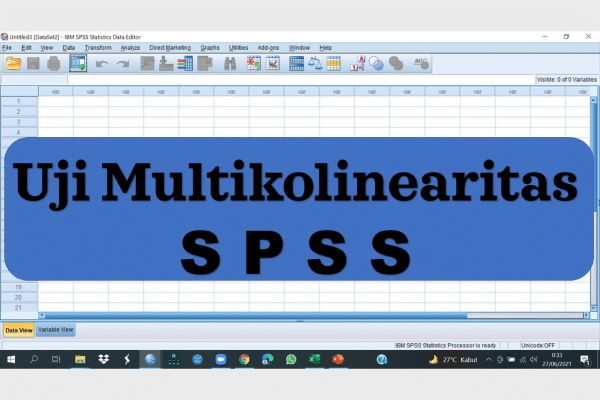The image size is (600, 400).
Task: Click the Weight cases scales icon
Action: click(x=315, y=64)
